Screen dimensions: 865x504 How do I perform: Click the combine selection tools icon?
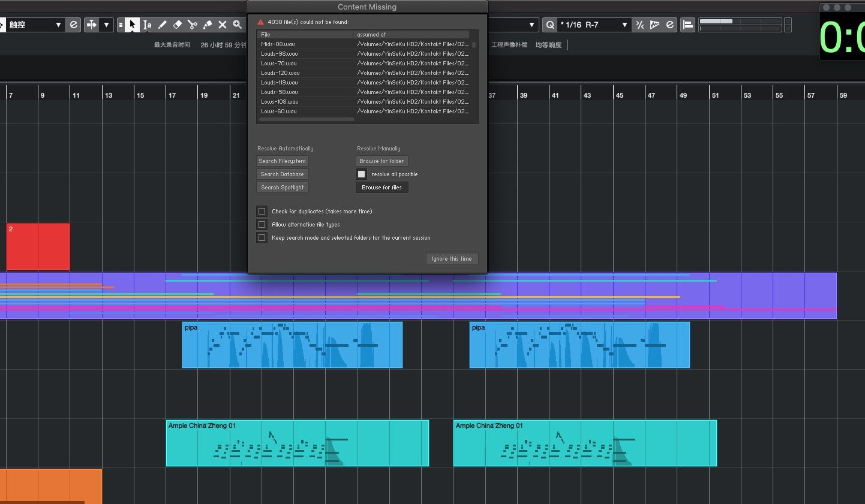point(121,25)
